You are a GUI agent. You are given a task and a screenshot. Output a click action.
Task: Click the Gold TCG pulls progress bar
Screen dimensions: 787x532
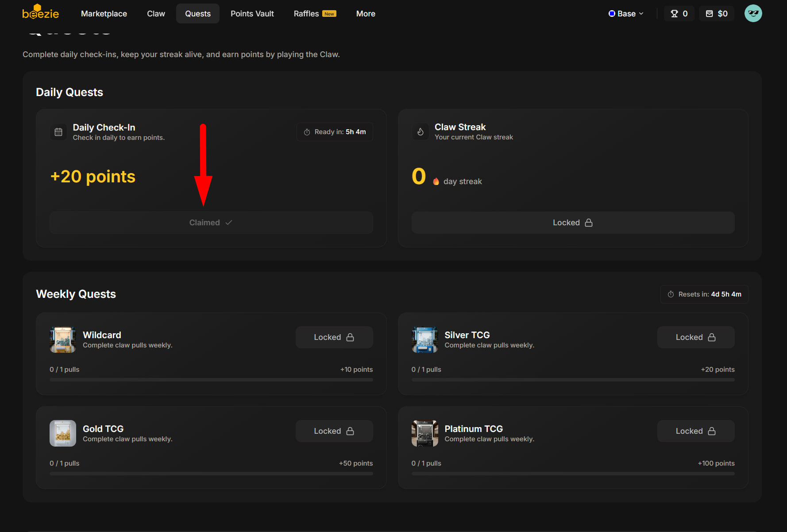211,474
